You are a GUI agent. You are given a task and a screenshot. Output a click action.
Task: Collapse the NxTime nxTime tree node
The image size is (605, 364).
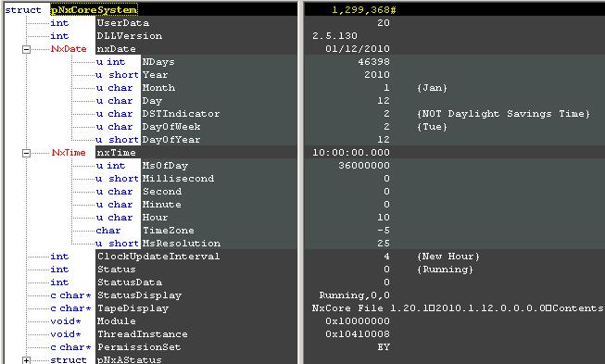click(26, 153)
